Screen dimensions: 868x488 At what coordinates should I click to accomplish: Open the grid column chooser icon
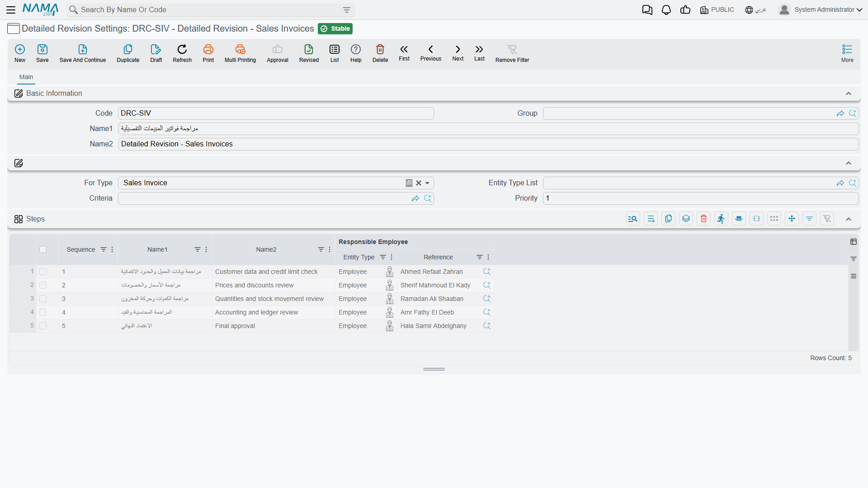click(x=854, y=242)
